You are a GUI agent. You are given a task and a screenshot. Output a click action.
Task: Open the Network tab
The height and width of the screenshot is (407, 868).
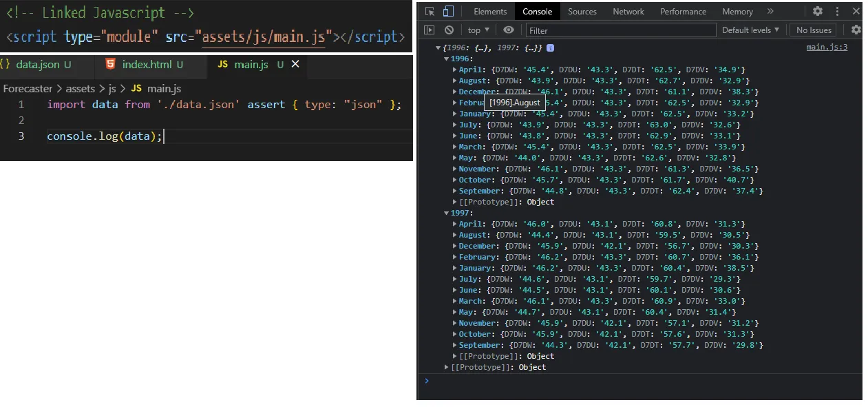(x=628, y=12)
